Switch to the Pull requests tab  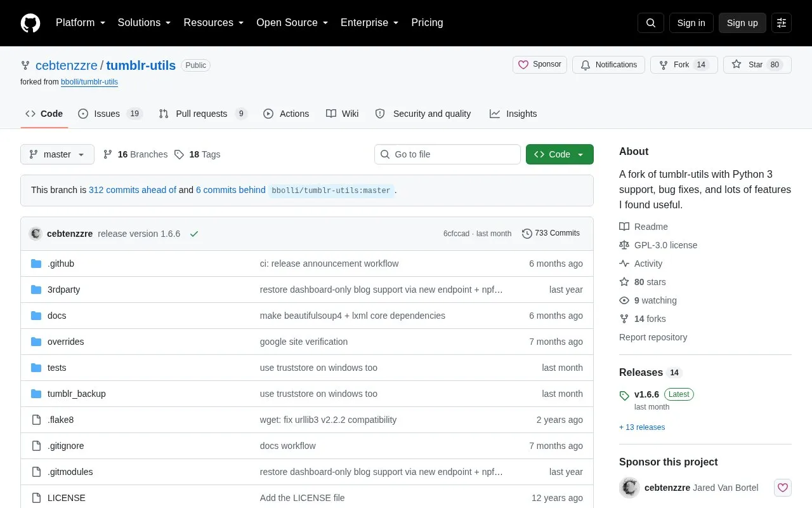(x=202, y=114)
